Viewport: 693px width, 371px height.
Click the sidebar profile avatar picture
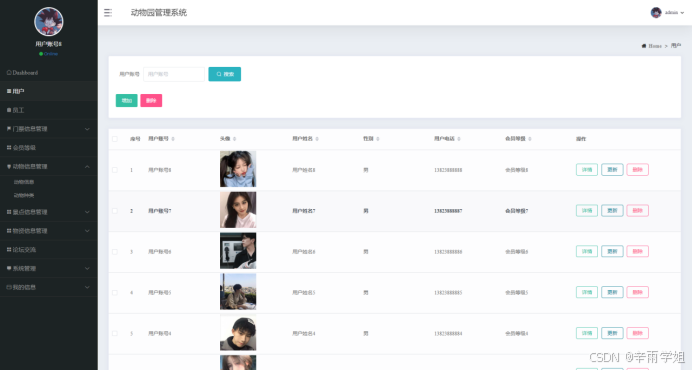pos(49,22)
